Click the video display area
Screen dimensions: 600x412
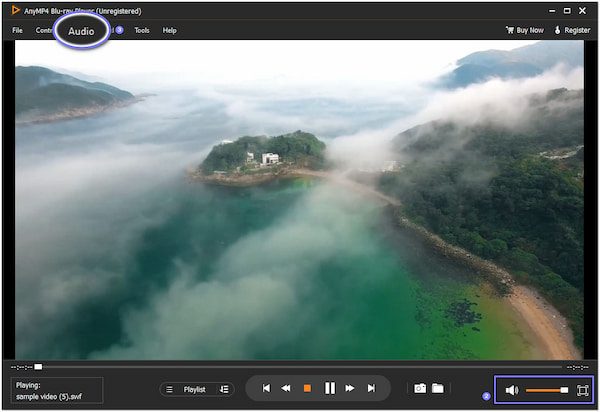(299, 200)
